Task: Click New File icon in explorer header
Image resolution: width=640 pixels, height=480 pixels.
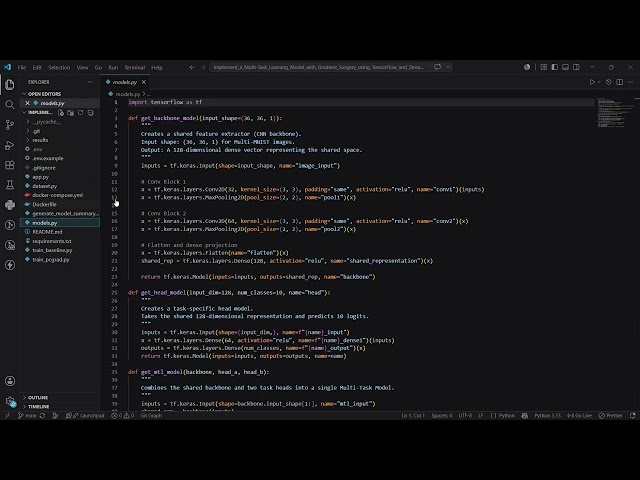Action: [x=61, y=113]
